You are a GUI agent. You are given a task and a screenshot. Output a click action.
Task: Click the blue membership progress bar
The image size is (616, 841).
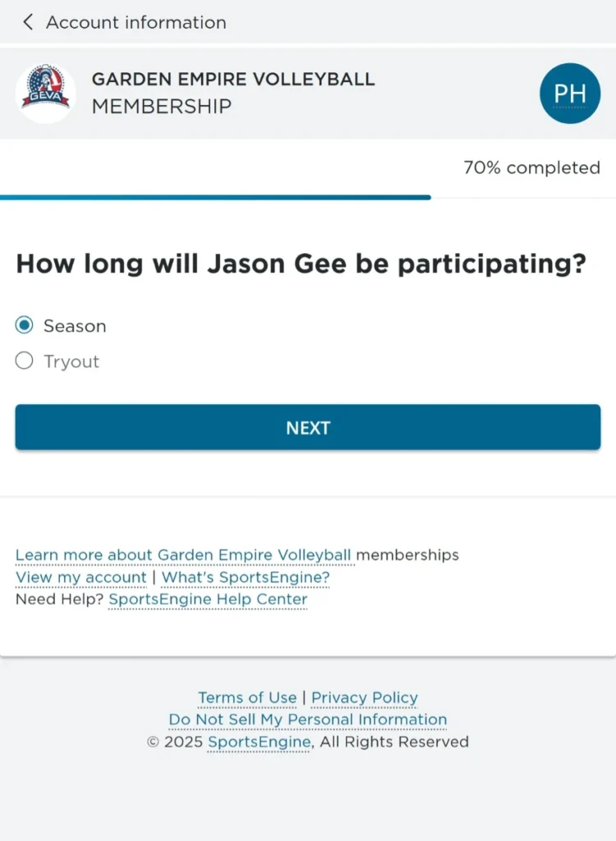click(x=215, y=197)
